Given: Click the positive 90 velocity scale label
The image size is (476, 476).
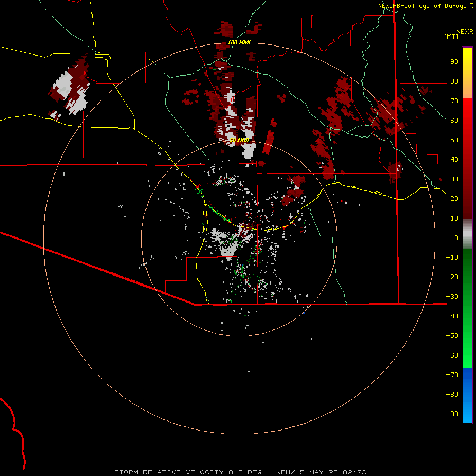Looking at the screenshot, I should coord(454,62).
